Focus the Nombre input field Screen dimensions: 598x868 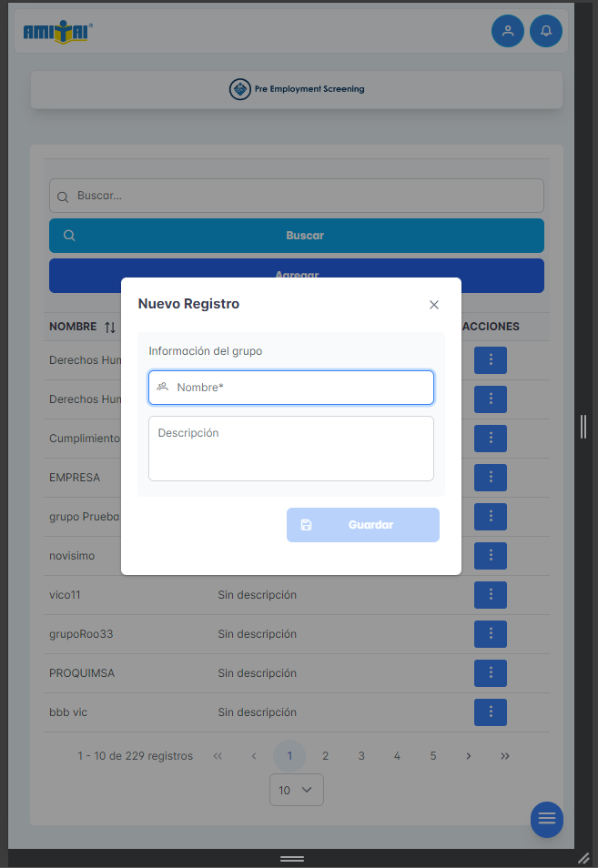coord(291,388)
